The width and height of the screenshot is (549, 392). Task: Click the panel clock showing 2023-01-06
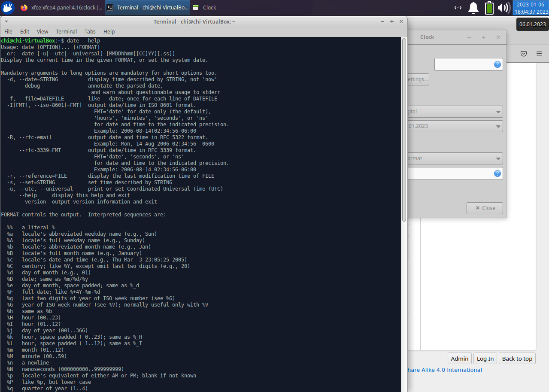(x=531, y=8)
